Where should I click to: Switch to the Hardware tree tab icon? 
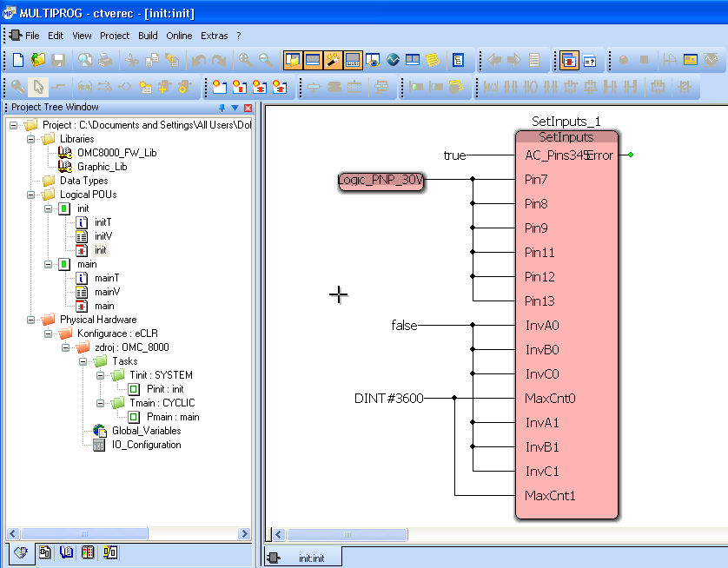pyautogui.click(x=88, y=552)
